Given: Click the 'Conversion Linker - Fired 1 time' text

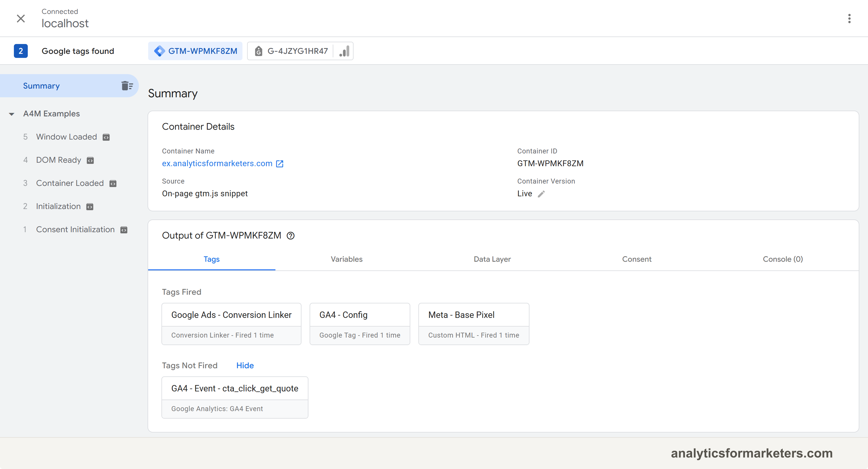Looking at the screenshot, I should click(222, 335).
